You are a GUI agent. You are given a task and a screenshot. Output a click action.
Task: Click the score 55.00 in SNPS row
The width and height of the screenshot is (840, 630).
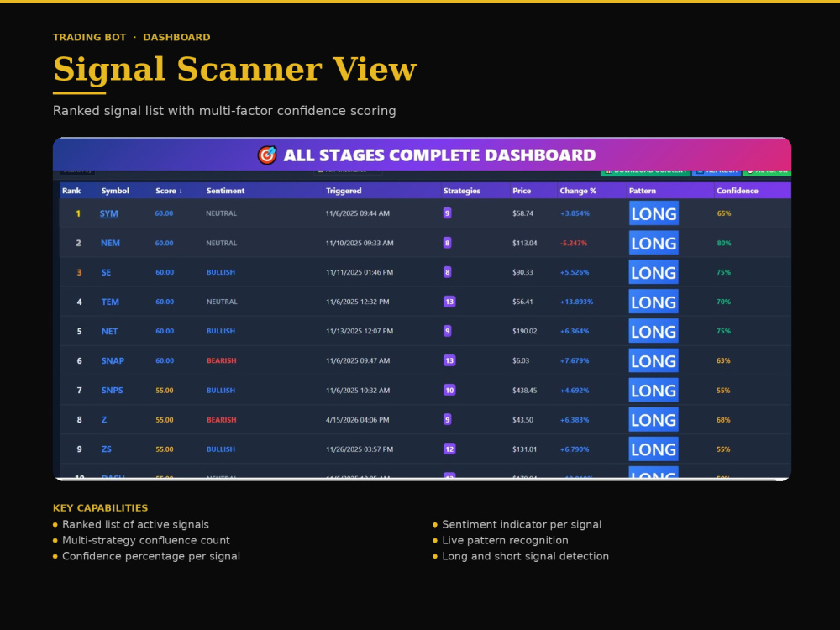(165, 390)
